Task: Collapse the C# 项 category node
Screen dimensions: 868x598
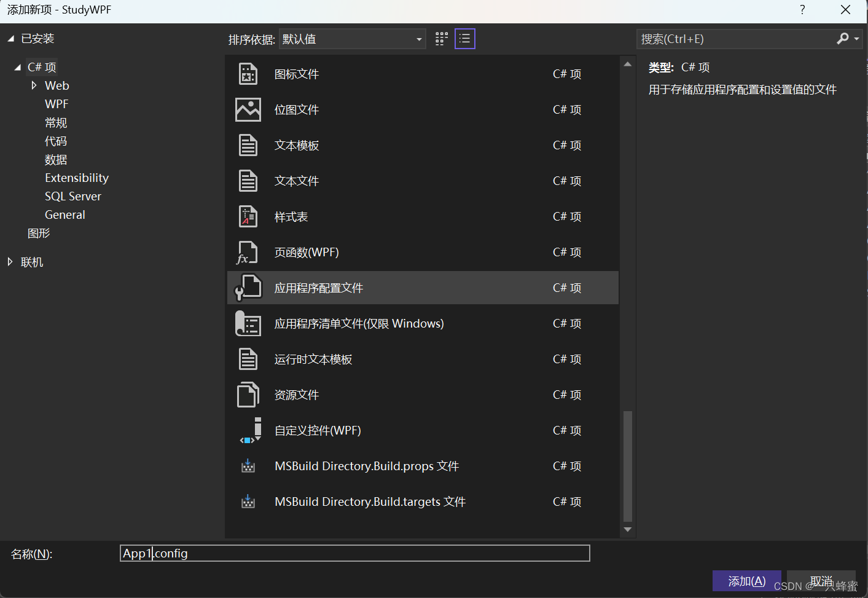Action: point(18,66)
